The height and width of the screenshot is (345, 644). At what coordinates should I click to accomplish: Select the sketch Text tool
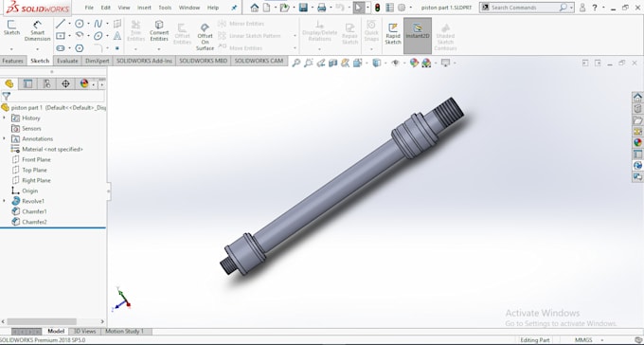(x=117, y=36)
